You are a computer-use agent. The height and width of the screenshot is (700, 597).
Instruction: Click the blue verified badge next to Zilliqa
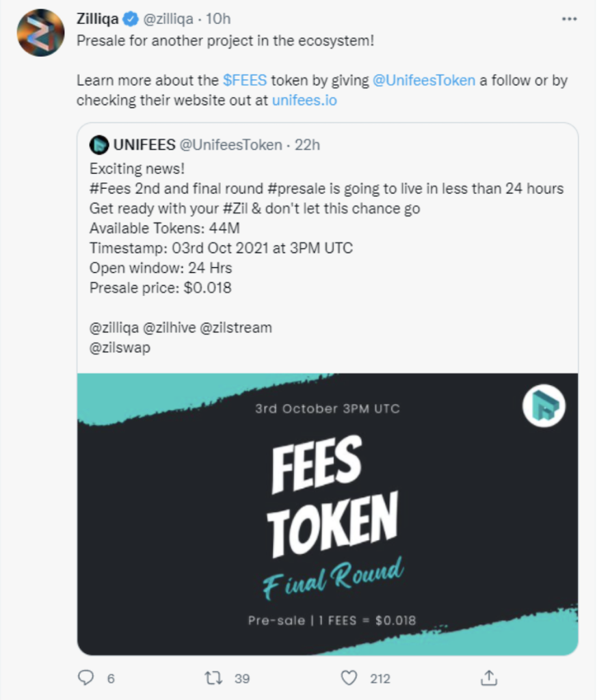(131, 19)
